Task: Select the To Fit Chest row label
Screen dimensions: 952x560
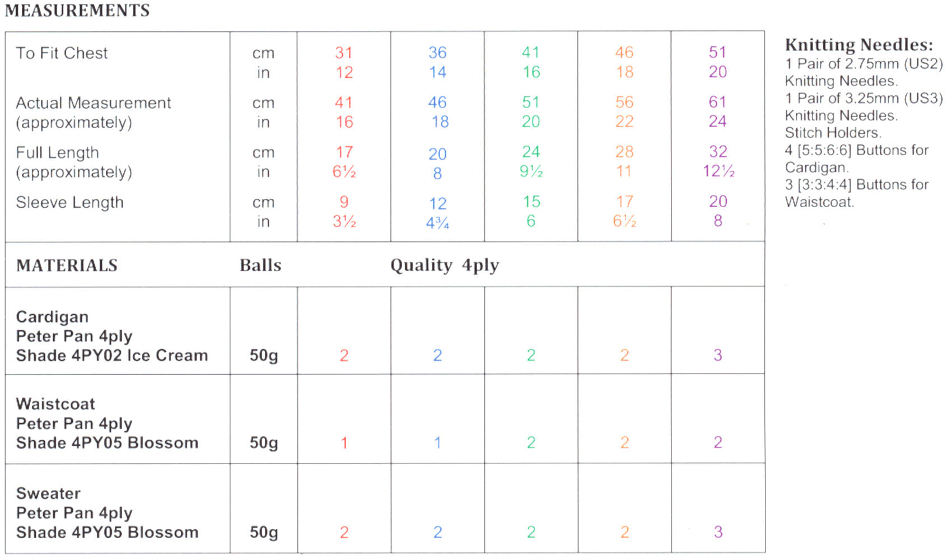Action: pos(62,53)
